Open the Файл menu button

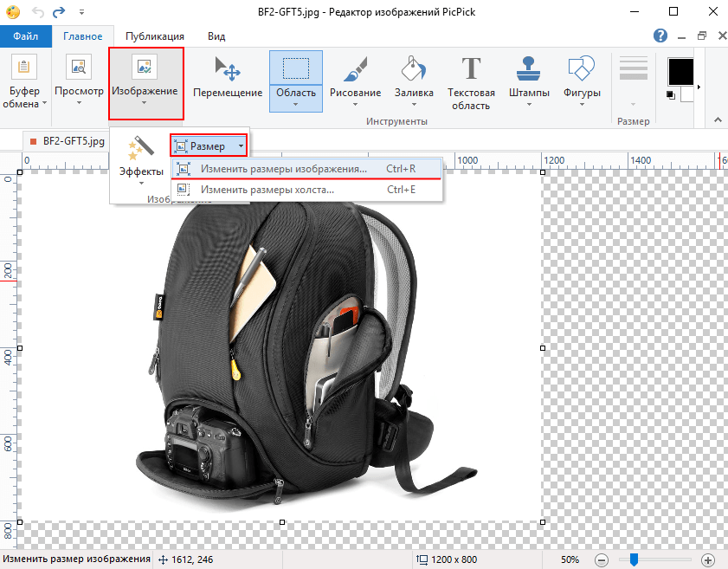pos(27,36)
